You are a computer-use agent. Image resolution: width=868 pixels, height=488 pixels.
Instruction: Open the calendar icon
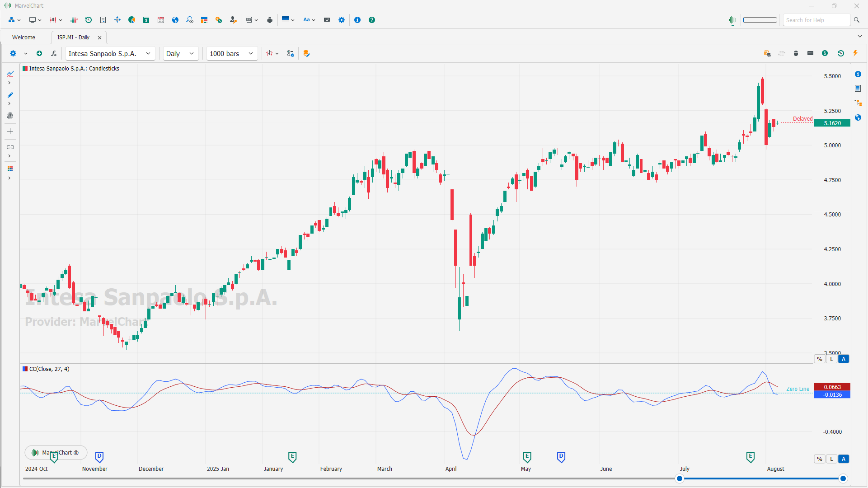tap(161, 20)
